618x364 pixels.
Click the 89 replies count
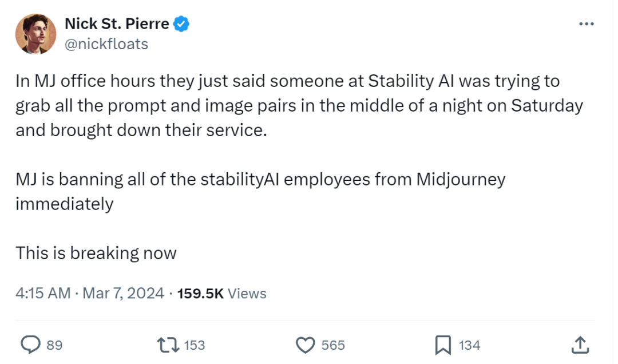click(54, 345)
